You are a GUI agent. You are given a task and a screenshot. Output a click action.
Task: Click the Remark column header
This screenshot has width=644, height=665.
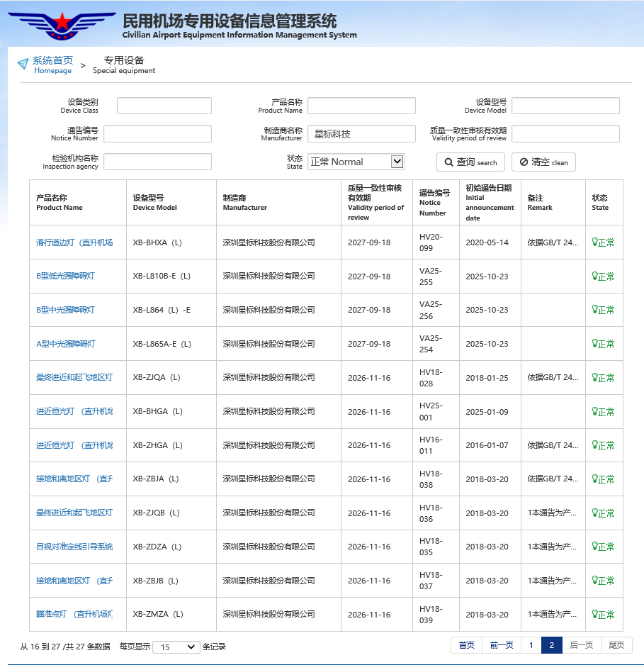point(553,202)
